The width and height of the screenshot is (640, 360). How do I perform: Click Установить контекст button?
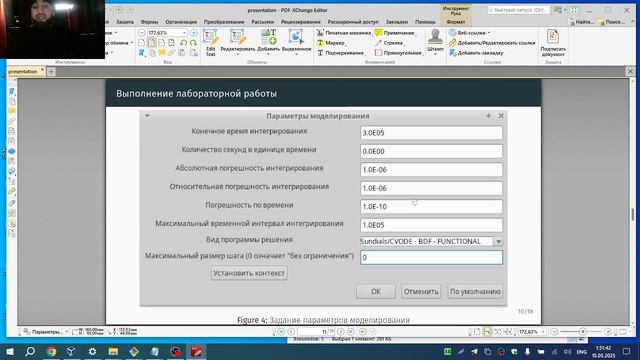pyautogui.click(x=249, y=273)
